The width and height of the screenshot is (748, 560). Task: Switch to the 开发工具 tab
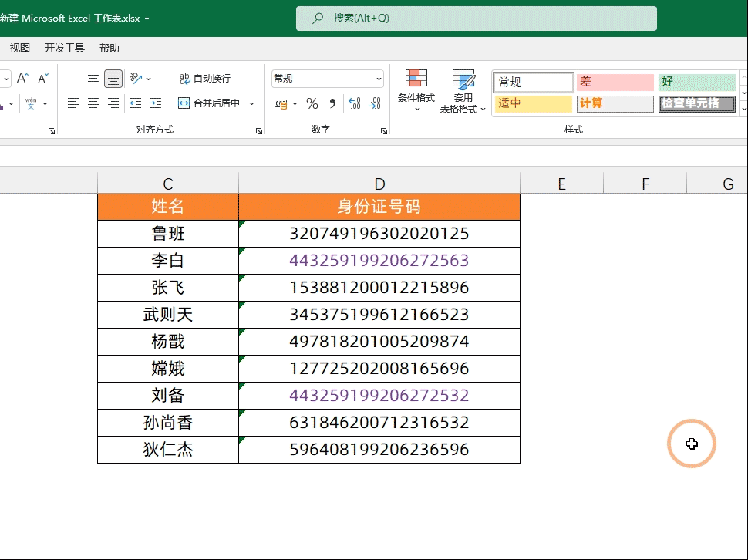(x=65, y=48)
